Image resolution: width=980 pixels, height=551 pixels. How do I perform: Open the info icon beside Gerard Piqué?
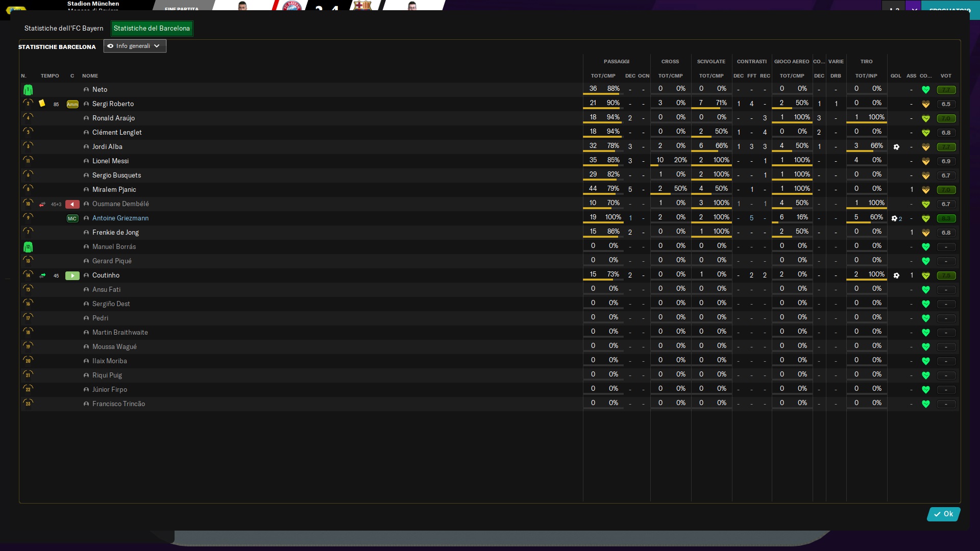86,261
